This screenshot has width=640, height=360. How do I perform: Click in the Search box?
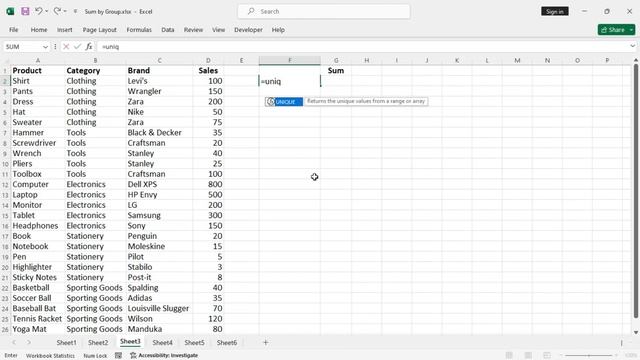click(x=324, y=11)
